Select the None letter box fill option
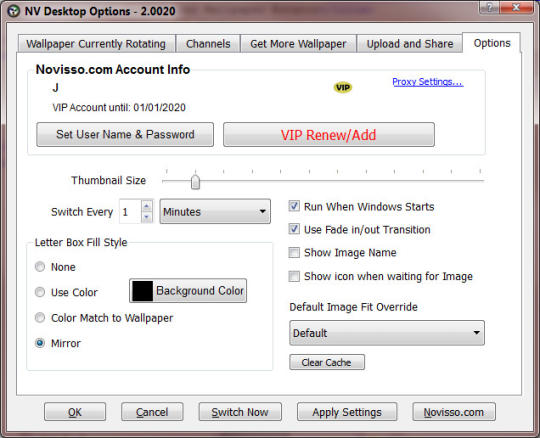This screenshot has width=540, height=438. click(x=40, y=267)
